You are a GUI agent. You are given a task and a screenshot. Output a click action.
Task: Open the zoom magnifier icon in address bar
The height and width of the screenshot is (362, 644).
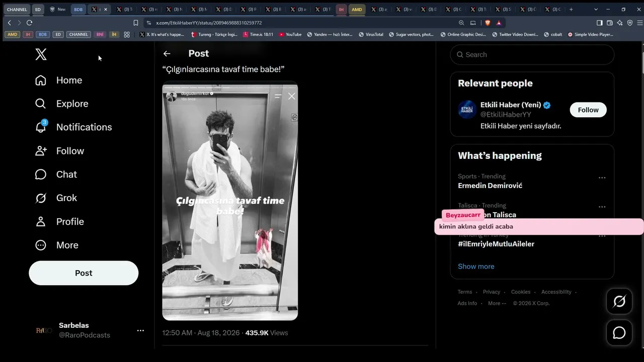461,23
